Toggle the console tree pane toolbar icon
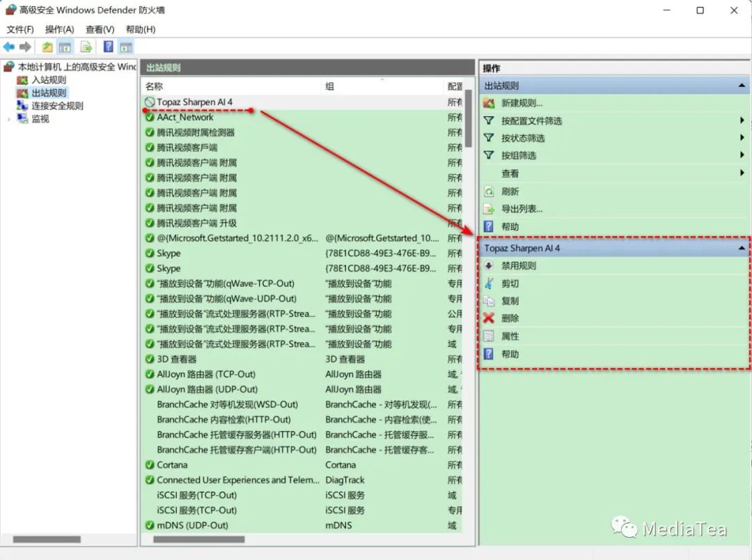 [x=65, y=47]
